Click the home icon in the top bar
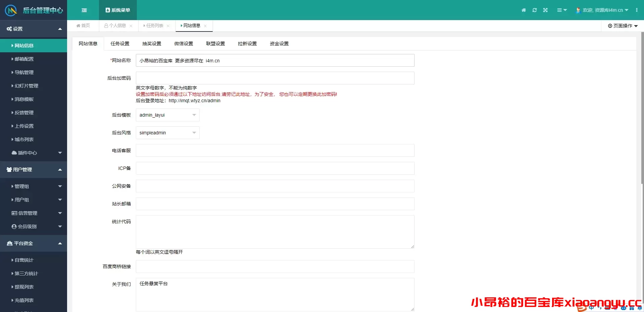Viewport: 644px width, 312px height. pos(523,10)
